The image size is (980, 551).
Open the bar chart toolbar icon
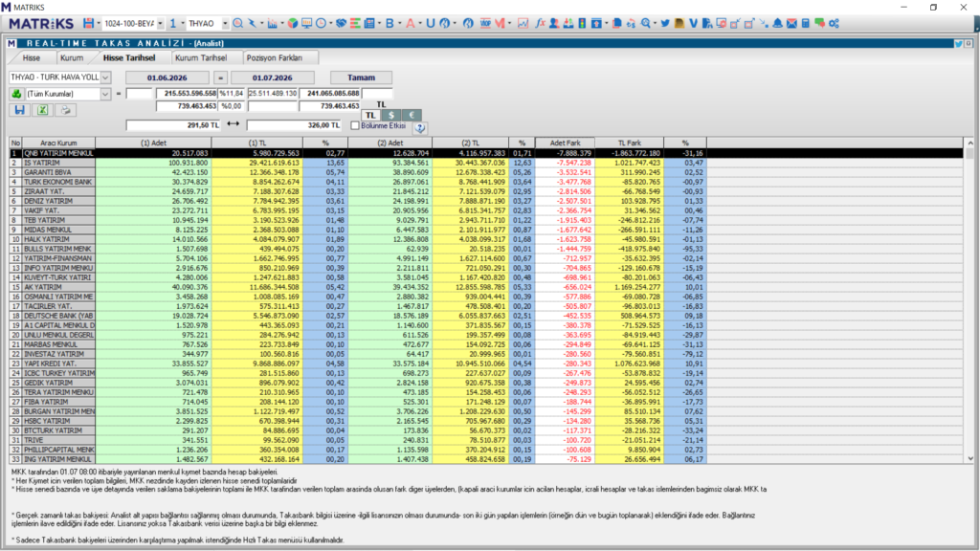point(272,23)
